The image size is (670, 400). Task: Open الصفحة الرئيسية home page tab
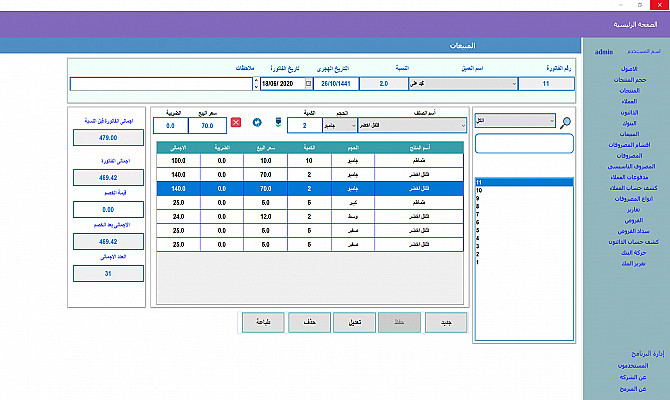[x=635, y=25]
